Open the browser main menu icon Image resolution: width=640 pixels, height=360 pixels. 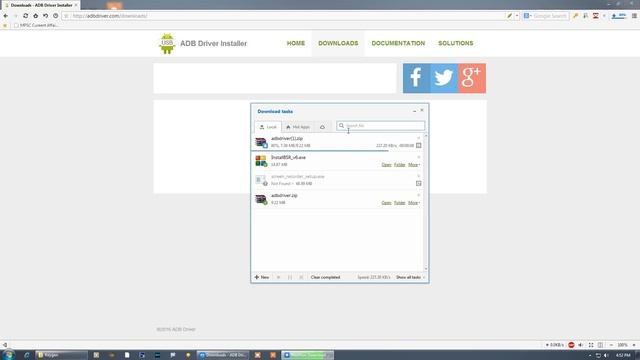coord(634,16)
